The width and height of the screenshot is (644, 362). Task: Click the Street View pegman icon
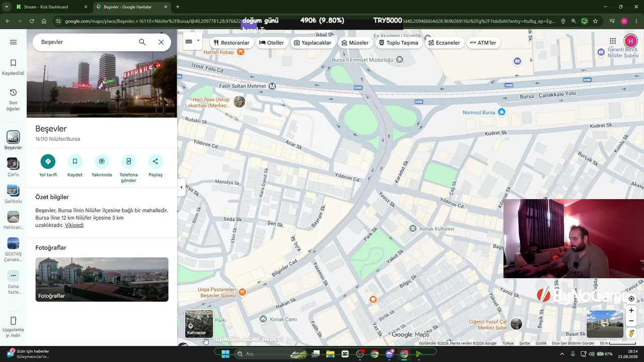pos(631,333)
